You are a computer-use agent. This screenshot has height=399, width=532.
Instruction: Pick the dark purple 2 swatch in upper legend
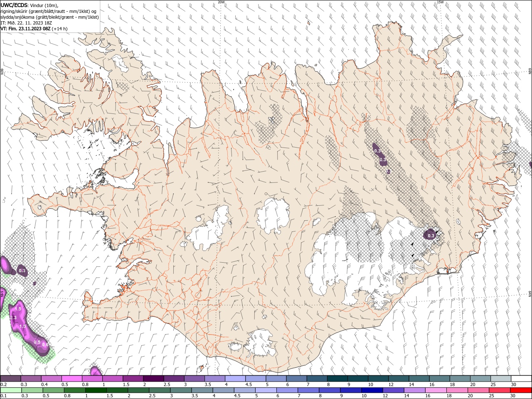click(x=153, y=379)
